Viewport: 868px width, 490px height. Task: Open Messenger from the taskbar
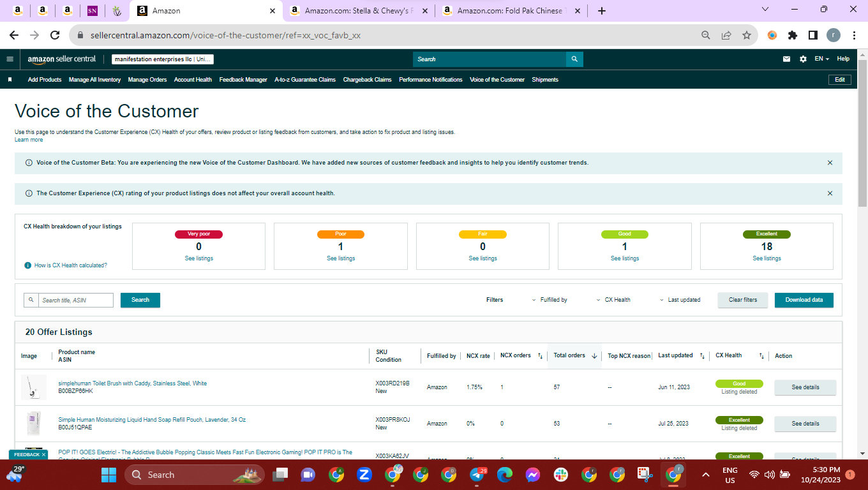point(533,475)
